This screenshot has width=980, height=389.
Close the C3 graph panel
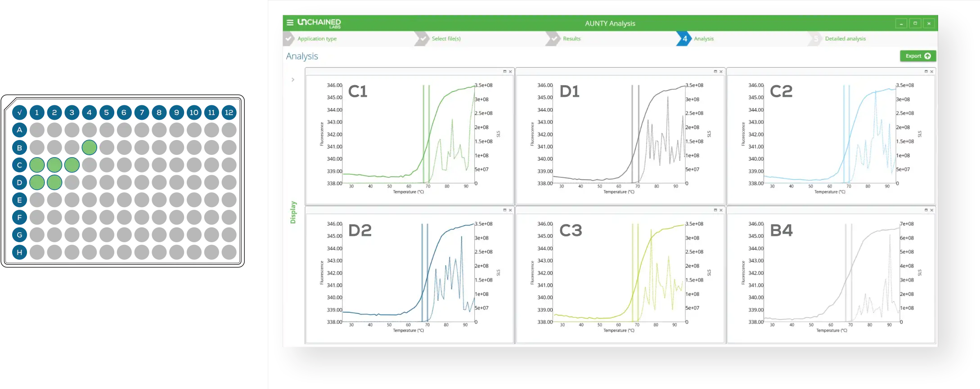tap(721, 210)
